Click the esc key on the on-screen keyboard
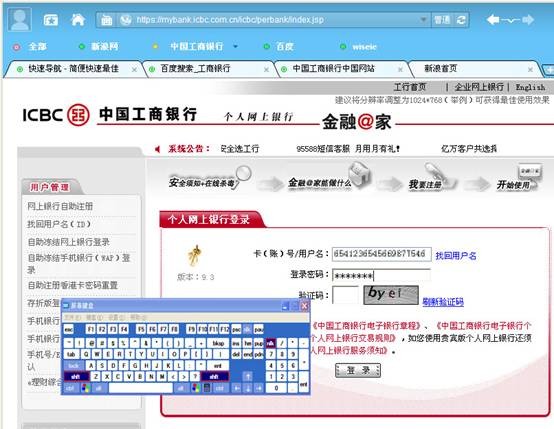Screen dimensions: 554x429 69,329
